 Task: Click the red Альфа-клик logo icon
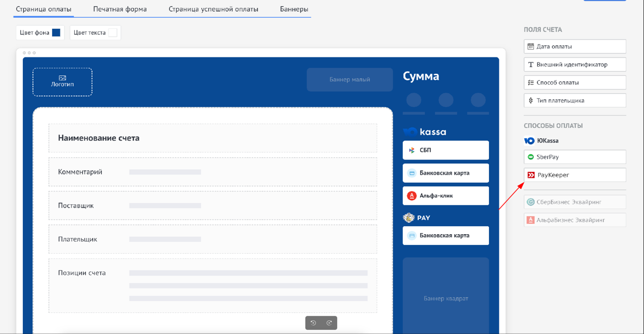[411, 196]
